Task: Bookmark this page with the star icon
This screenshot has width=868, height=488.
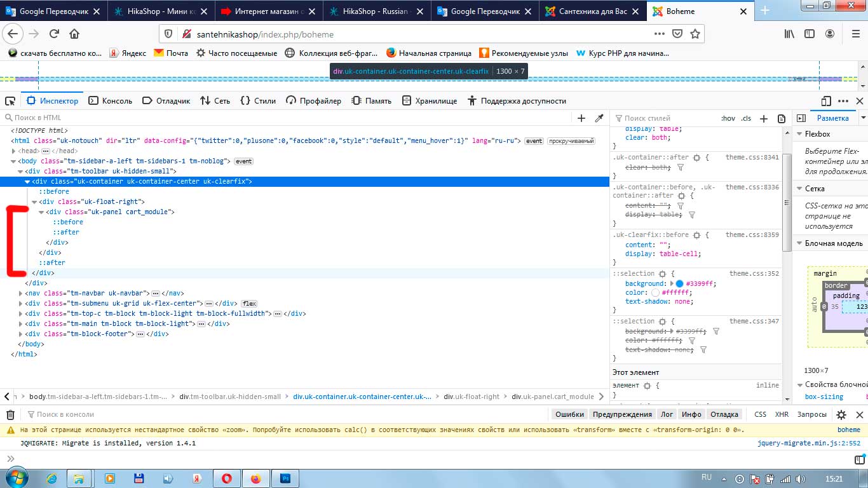Action: click(x=695, y=34)
